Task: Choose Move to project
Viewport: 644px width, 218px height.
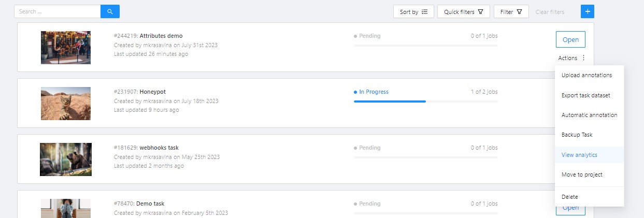Action: [589, 175]
